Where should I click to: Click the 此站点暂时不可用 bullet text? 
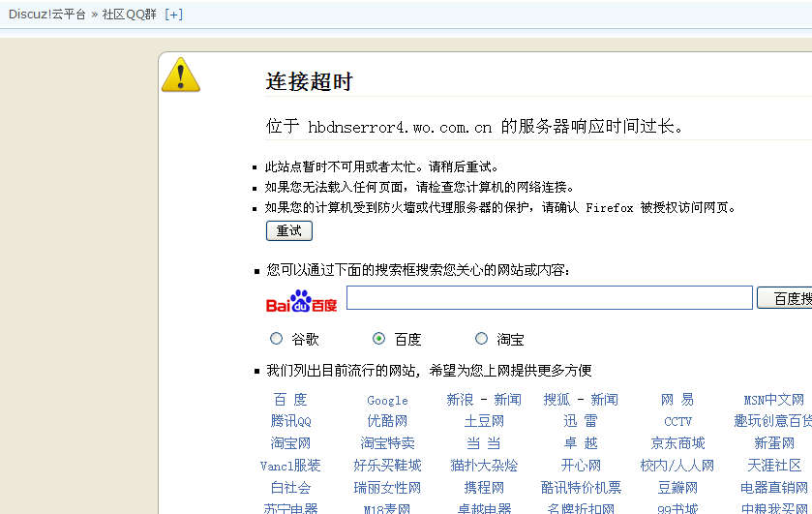tap(381, 166)
